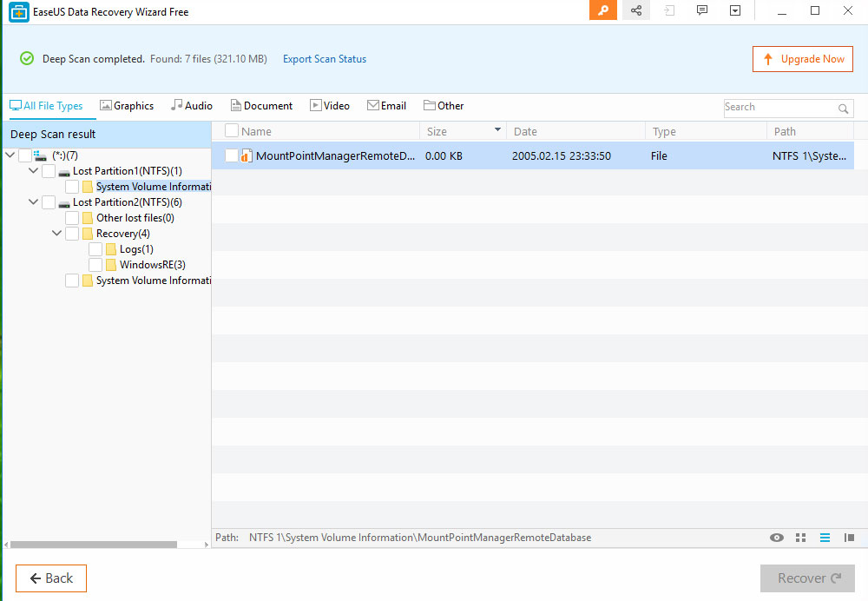
Task: Switch to list details view
Action: pyautogui.click(x=825, y=538)
